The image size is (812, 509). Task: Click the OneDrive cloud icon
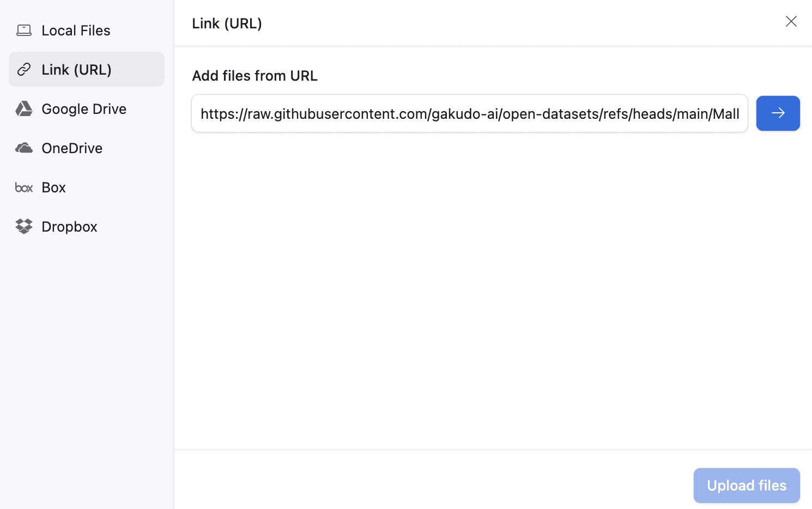click(x=24, y=148)
